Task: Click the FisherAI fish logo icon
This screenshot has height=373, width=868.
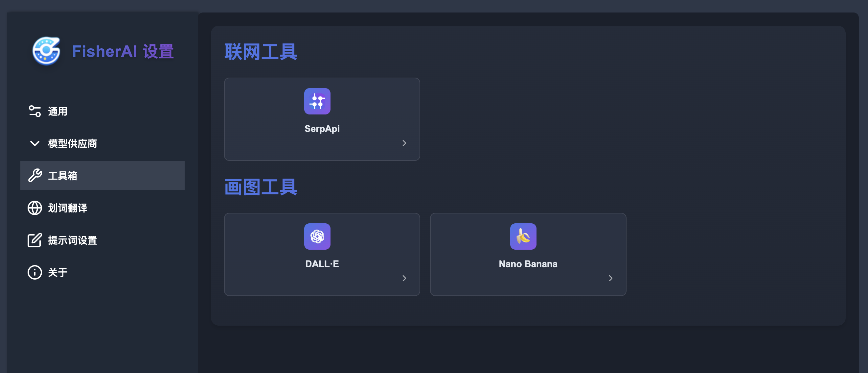Action: [46, 51]
